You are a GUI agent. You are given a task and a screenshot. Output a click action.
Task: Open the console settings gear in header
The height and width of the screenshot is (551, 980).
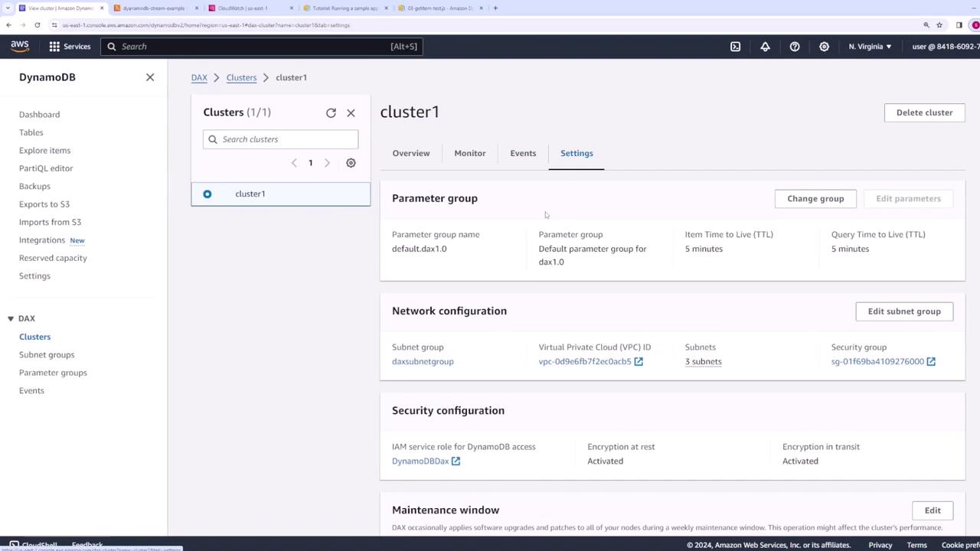tap(824, 47)
